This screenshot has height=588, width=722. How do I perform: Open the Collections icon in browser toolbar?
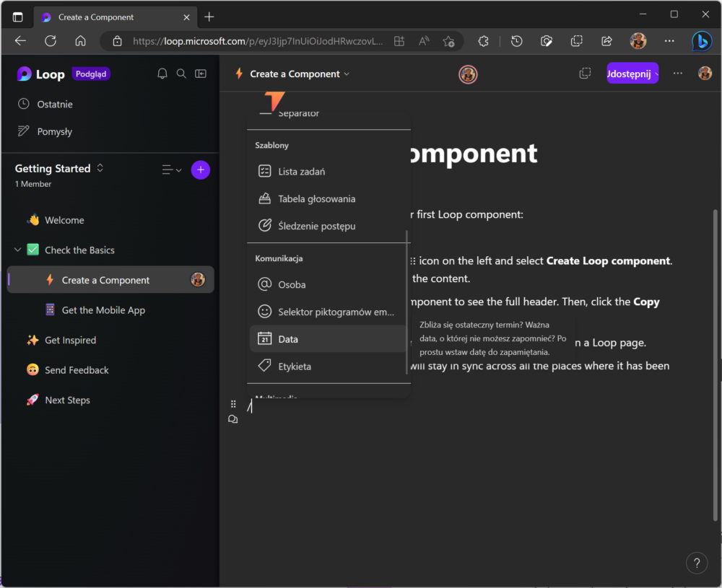coord(576,41)
